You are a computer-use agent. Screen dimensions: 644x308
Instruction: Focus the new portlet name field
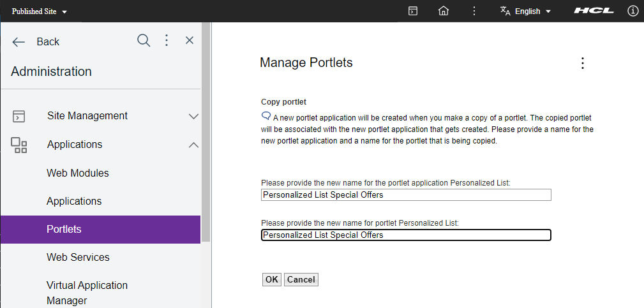pyautogui.click(x=406, y=235)
